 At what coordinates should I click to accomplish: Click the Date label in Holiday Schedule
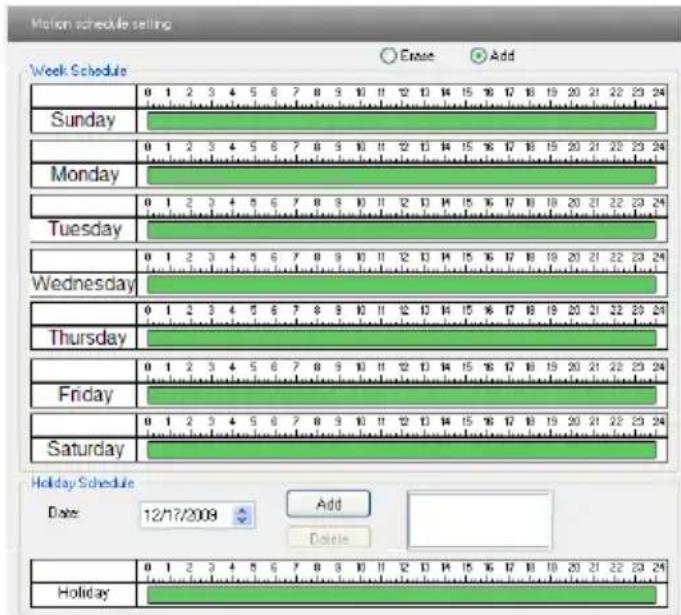[x=63, y=512]
